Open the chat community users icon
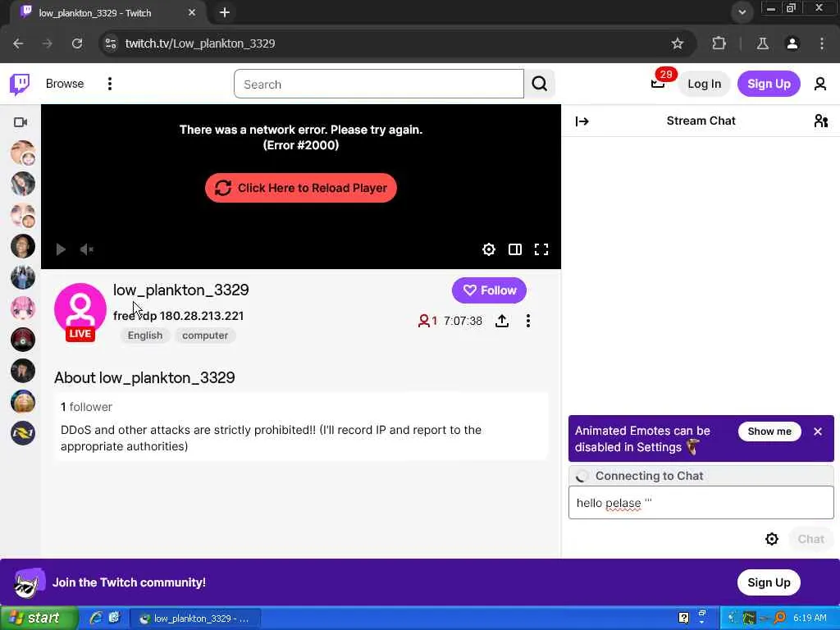 [820, 121]
